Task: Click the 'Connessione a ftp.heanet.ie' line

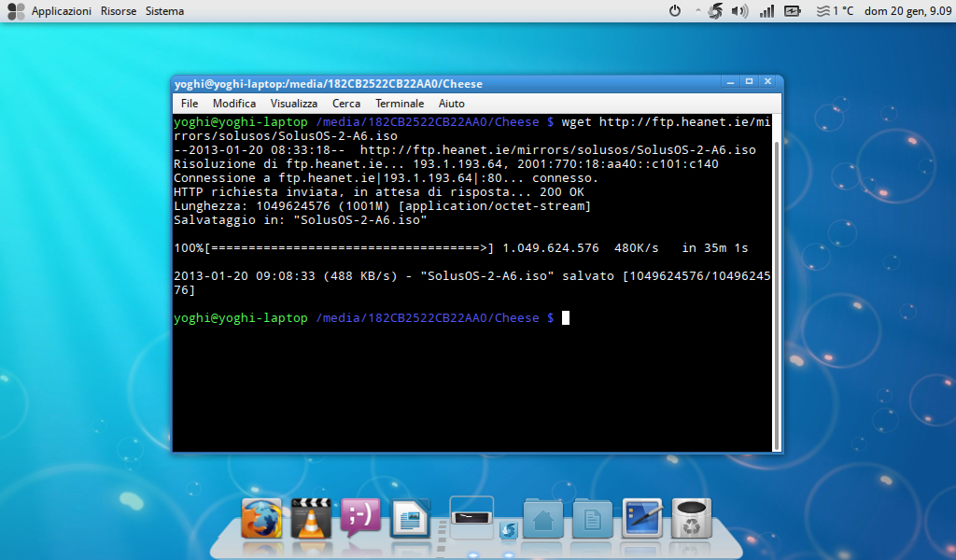Action: point(386,178)
